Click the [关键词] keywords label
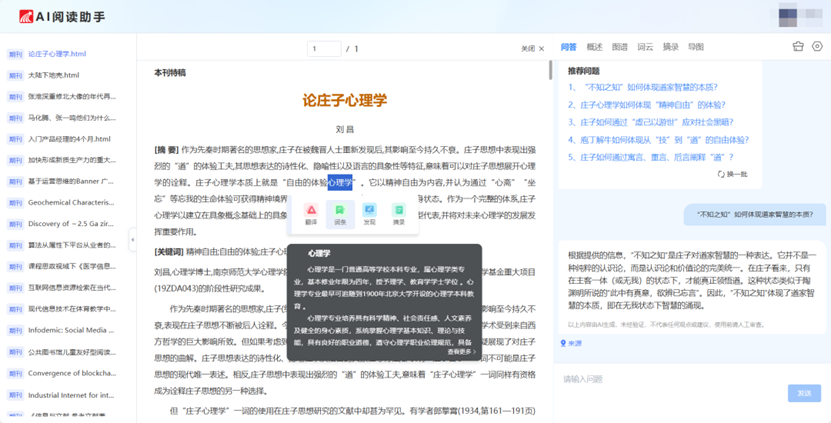831x423 pixels. tap(169, 251)
